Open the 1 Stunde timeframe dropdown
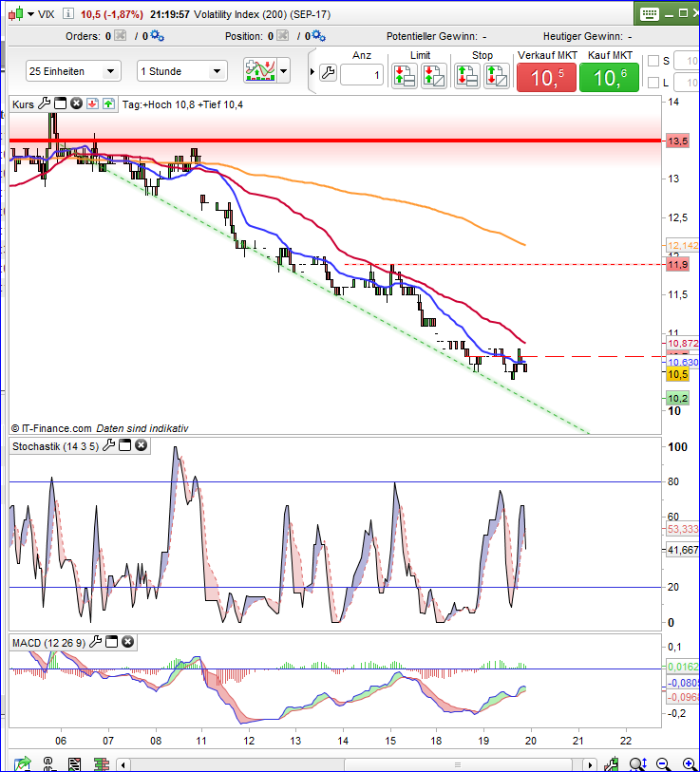700x772 pixels. (181, 71)
